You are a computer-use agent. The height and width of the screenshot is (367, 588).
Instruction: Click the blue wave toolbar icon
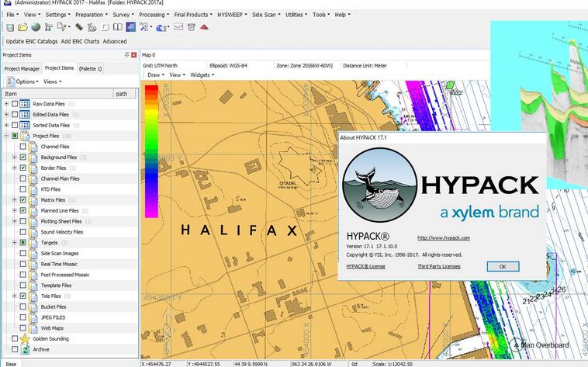[x=161, y=27]
